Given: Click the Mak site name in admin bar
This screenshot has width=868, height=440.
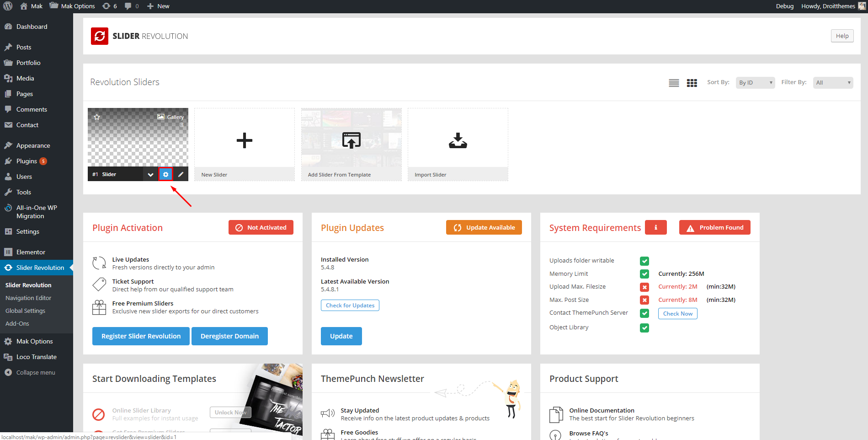Looking at the screenshot, I should click(31, 6).
